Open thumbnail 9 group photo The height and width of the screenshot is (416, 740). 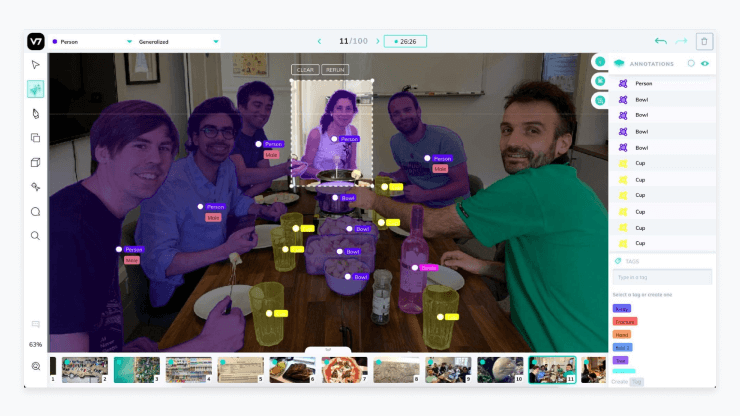point(448,370)
